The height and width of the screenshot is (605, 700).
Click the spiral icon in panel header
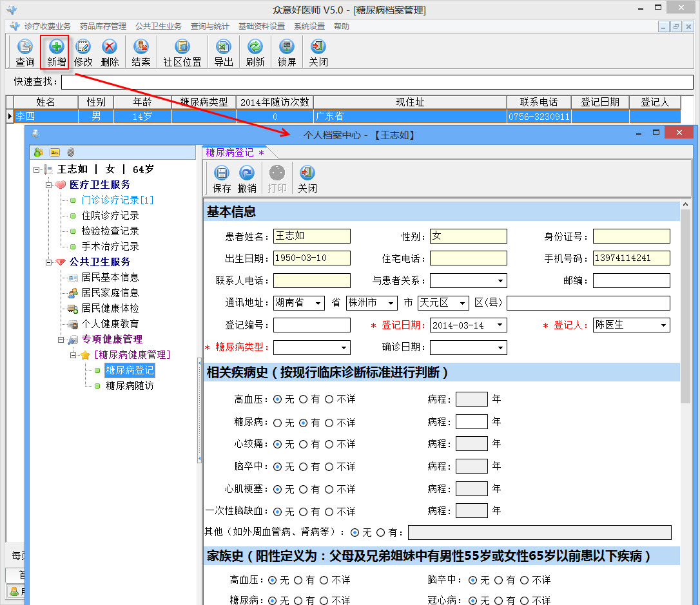point(70,153)
